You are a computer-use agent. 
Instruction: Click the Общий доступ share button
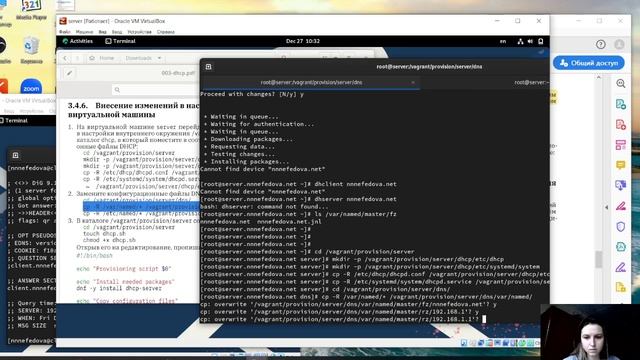tap(589, 63)
